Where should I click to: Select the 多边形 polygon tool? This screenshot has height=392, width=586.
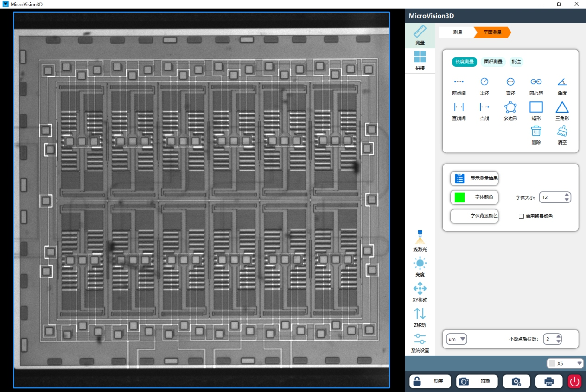tap(510, 112)
